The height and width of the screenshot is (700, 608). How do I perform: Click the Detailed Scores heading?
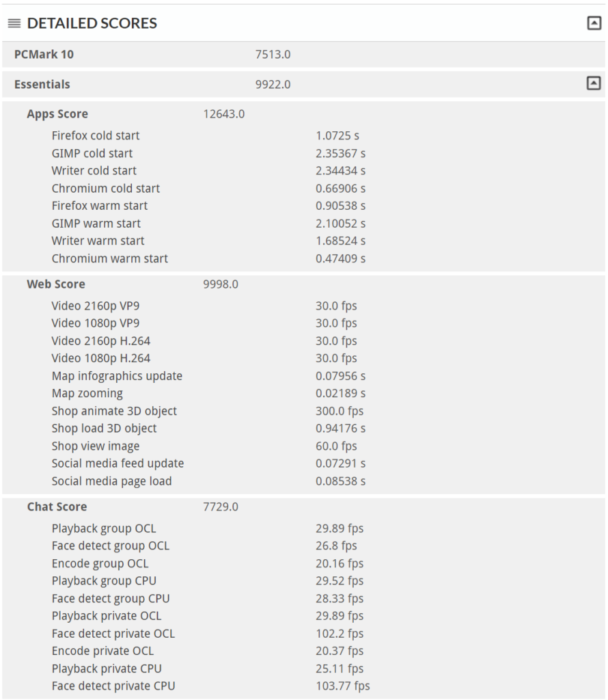(92, 23)
